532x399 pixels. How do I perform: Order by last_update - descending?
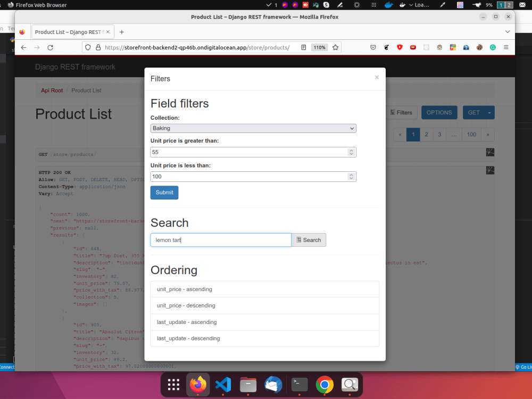[x=264, y=338]
